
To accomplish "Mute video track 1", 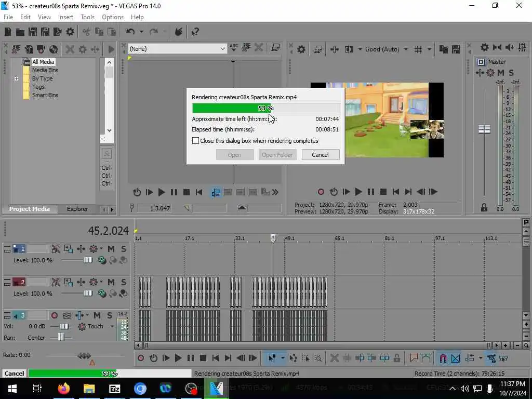I will (x=111, y=249).
